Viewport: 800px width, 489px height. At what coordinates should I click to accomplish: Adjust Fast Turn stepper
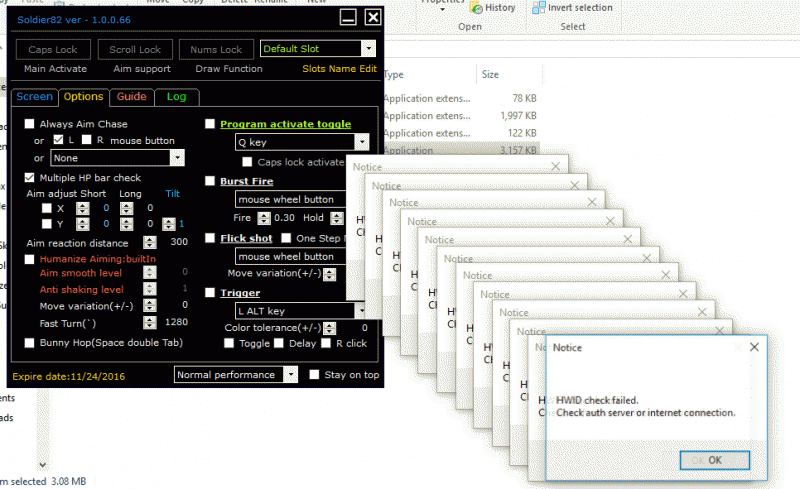[149, 322]
